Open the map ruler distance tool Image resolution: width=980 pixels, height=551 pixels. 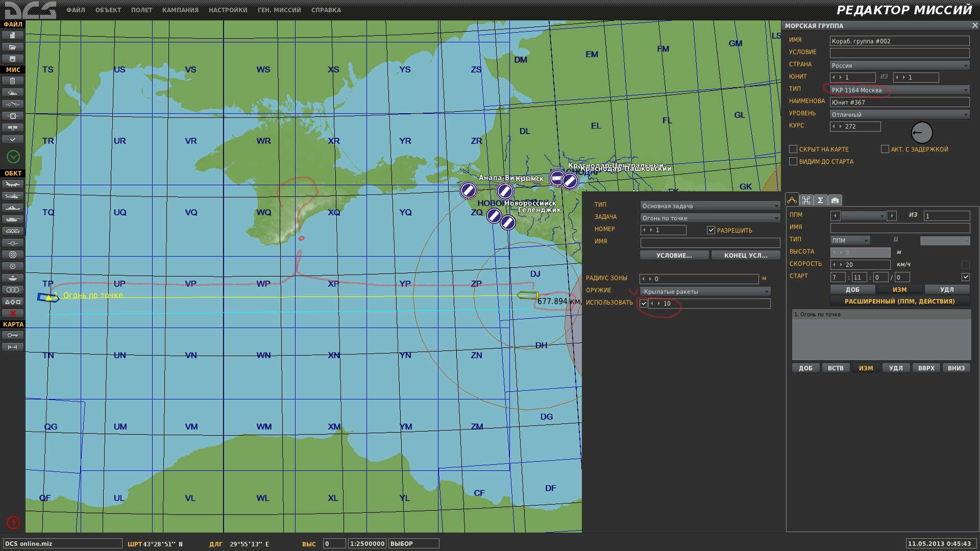tap(13, 347)
